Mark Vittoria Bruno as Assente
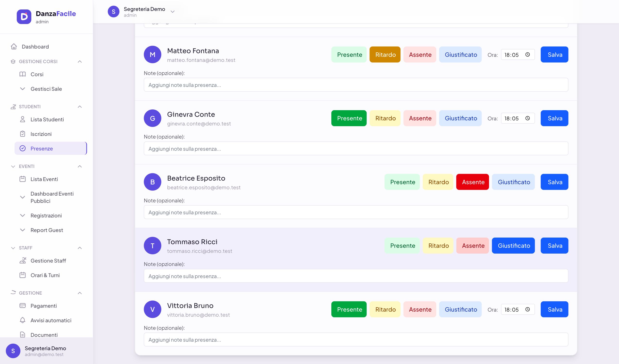Viewport: 619px width, 364px height. tap(420, 309)
